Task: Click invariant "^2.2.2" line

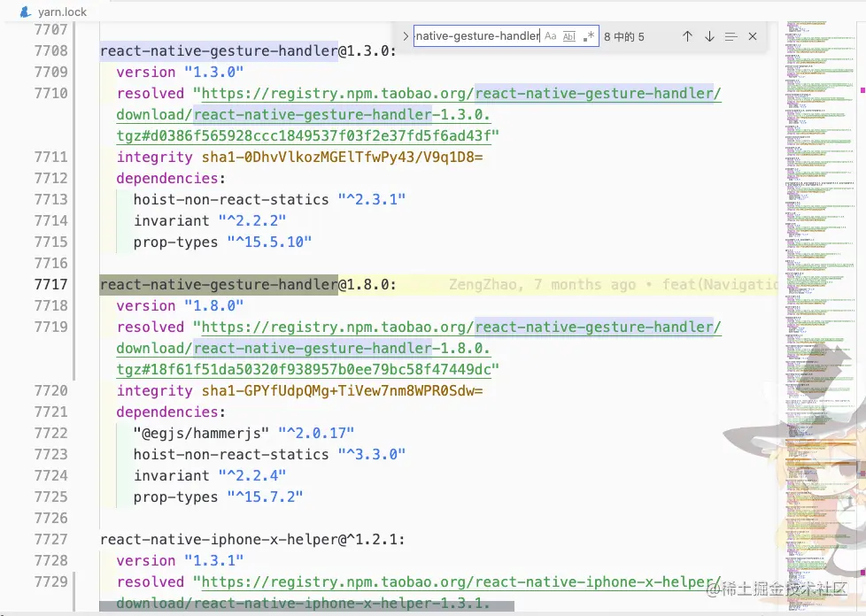Action: point(209,220)
